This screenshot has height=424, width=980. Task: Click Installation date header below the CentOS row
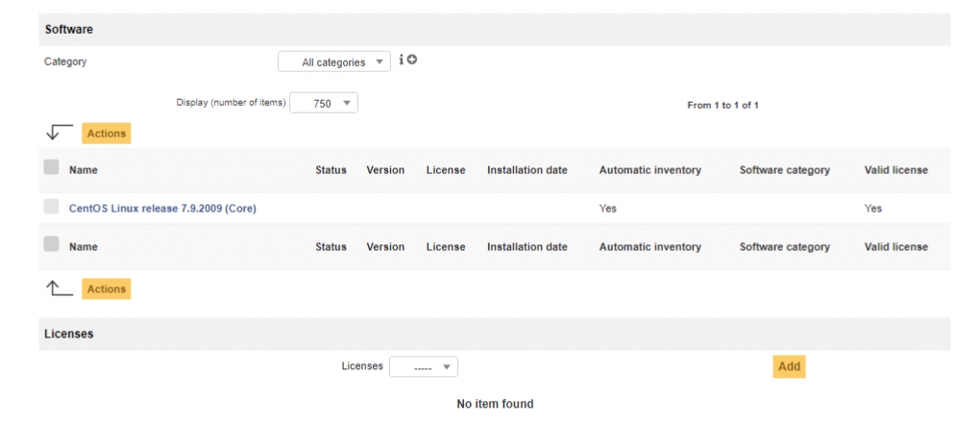[x=527, y=247]
